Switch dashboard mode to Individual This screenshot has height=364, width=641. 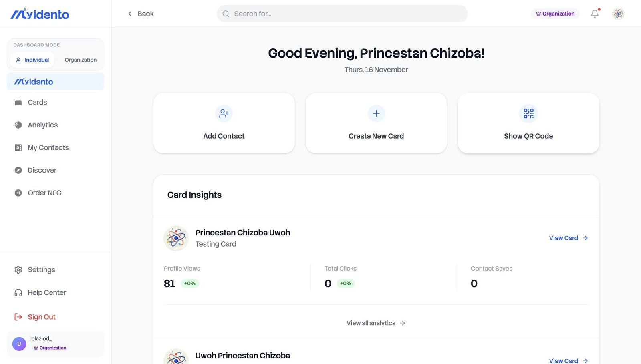click(x=32, y=60)
